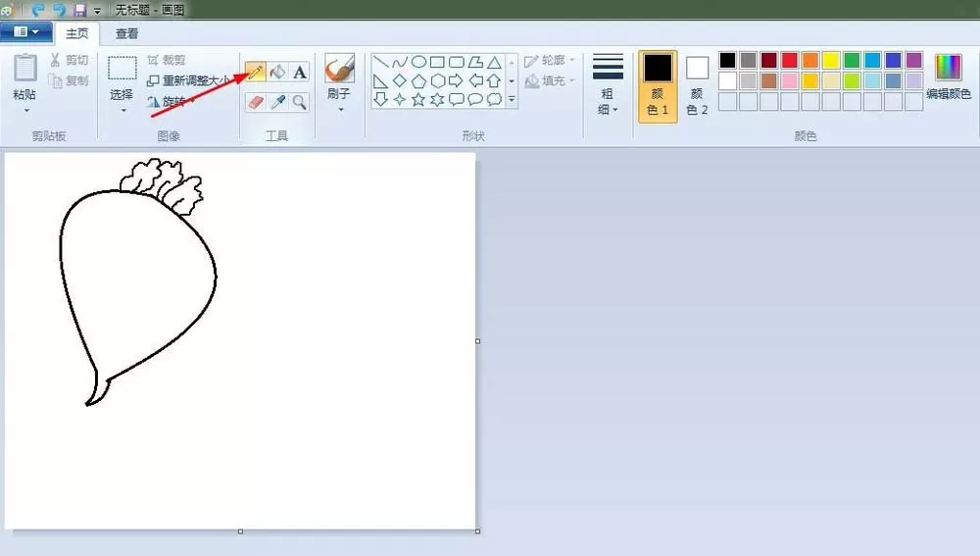Click the Undo arrow in title bar
This screenshot has height=556, width=980.
click(x=37, y=10)
